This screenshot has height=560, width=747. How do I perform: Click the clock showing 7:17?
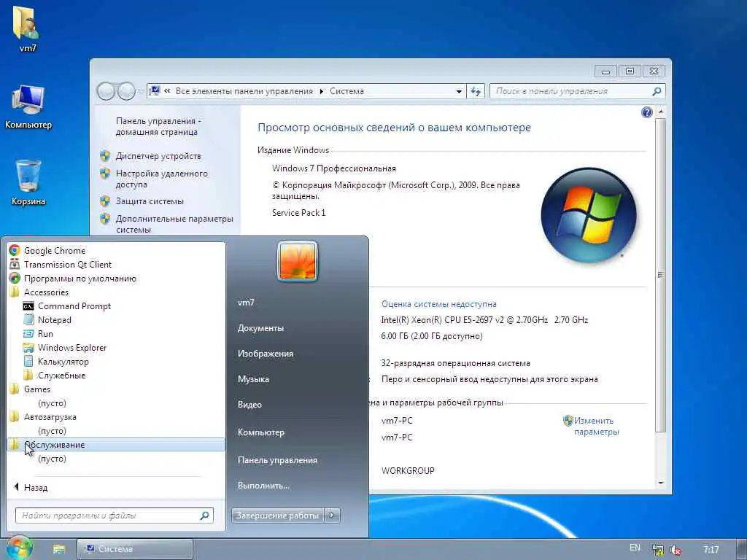click(x=711, y=550)
